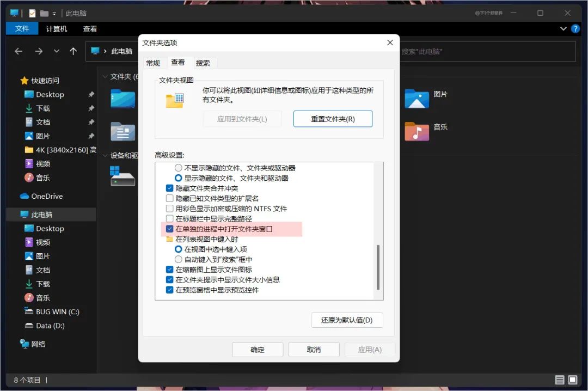Open the 计算机 ribbon tab

(x=56, y=28)
